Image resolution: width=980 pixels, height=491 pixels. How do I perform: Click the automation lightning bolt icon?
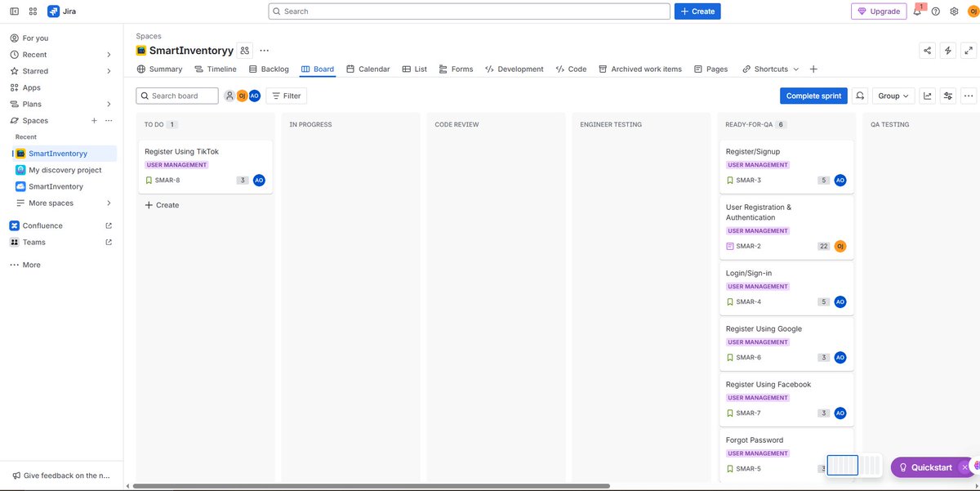coord(948,51)
